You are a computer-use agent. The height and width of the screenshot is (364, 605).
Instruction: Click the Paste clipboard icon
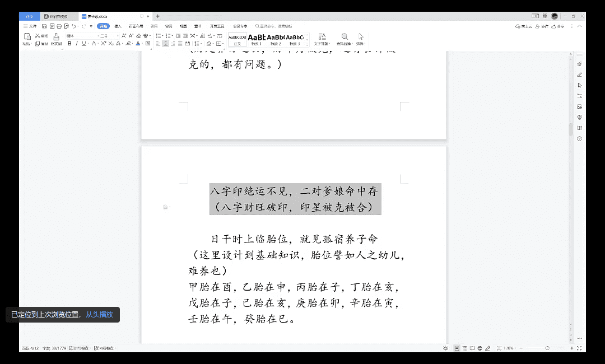[x=27, y=37]
